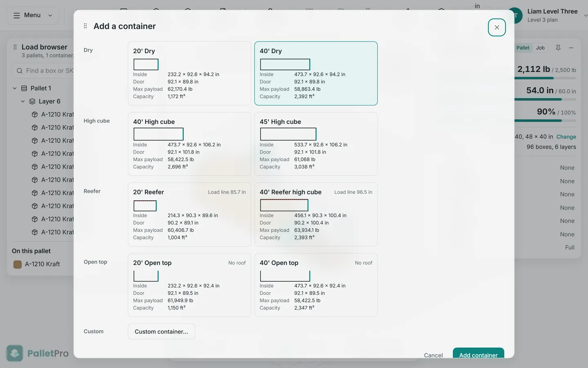Select the Pallet 1 tree row
Image resolution: width=588 pixels, height=368 pixels.
(43, 88)
